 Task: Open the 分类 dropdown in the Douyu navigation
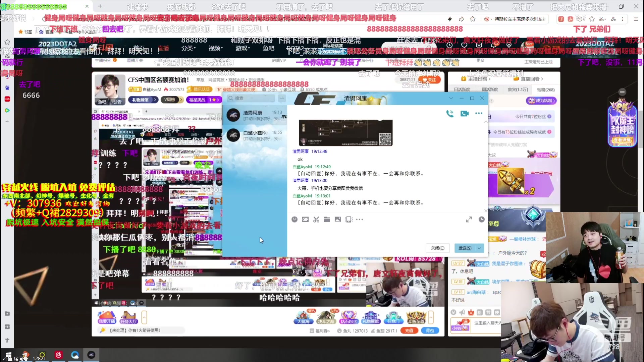click(x=189, y=48)
